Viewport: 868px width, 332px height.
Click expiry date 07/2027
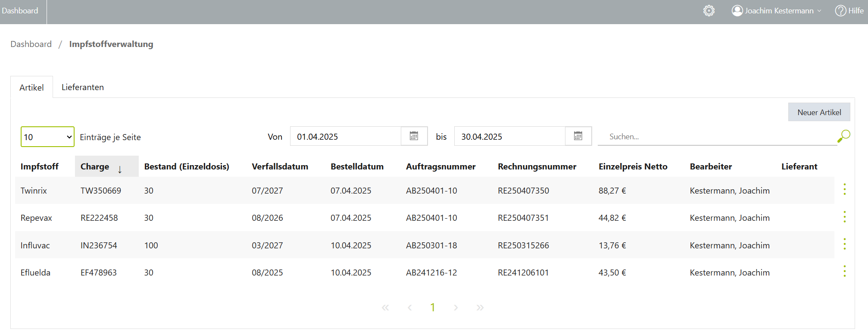point(268,191)
